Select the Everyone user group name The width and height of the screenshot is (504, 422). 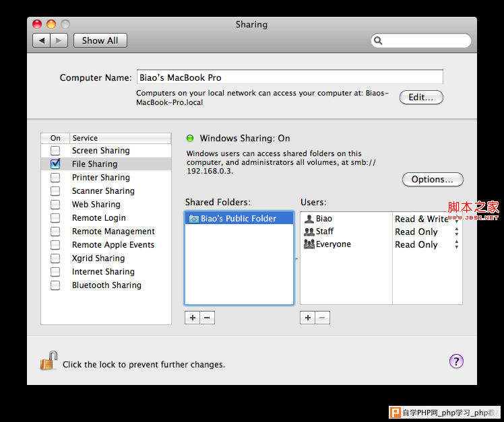(x=334, y=244)
